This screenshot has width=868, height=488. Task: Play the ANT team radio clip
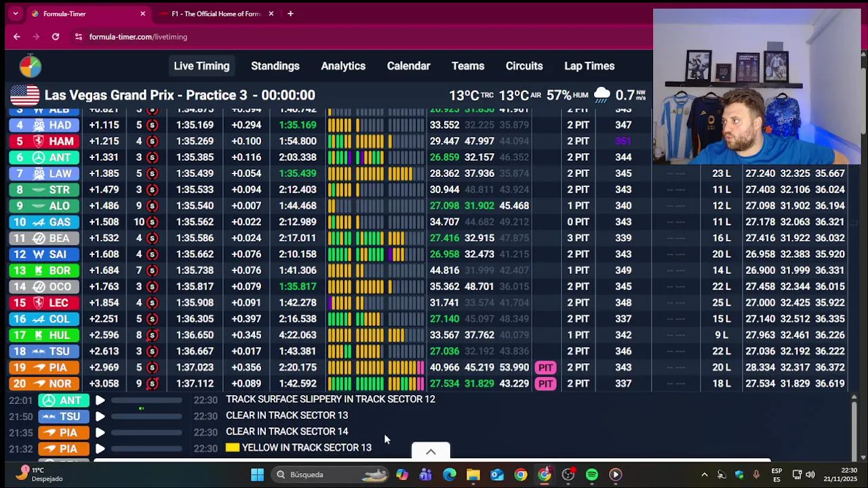click(100, 401)
